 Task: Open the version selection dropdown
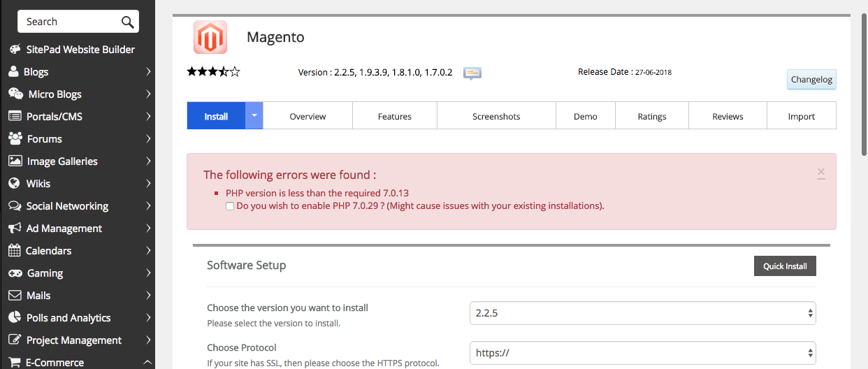point(642,313)
